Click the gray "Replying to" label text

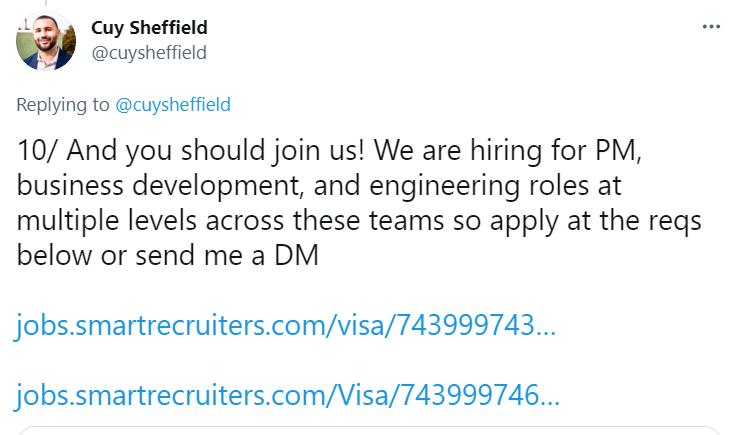63,103
